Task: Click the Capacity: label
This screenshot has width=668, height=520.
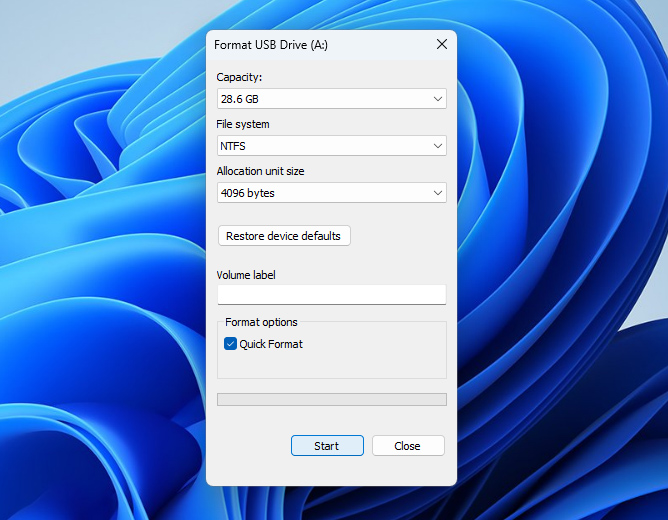Action: pyautogui.click(x=239, y=77)
